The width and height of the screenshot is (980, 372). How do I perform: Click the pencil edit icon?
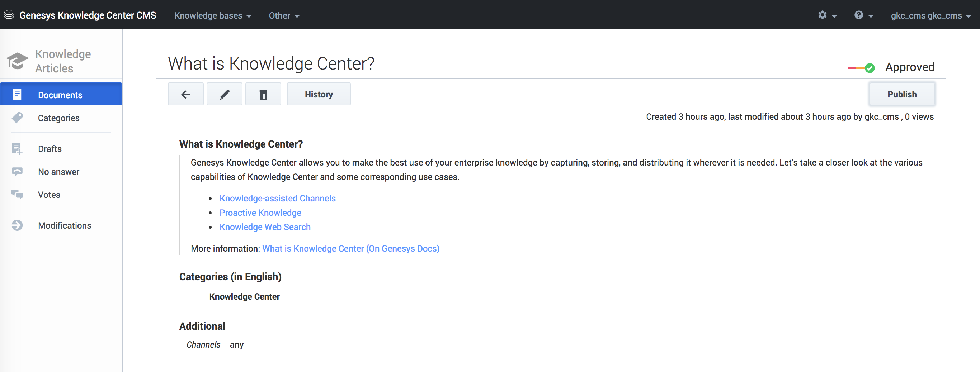(x=225, y=94)
